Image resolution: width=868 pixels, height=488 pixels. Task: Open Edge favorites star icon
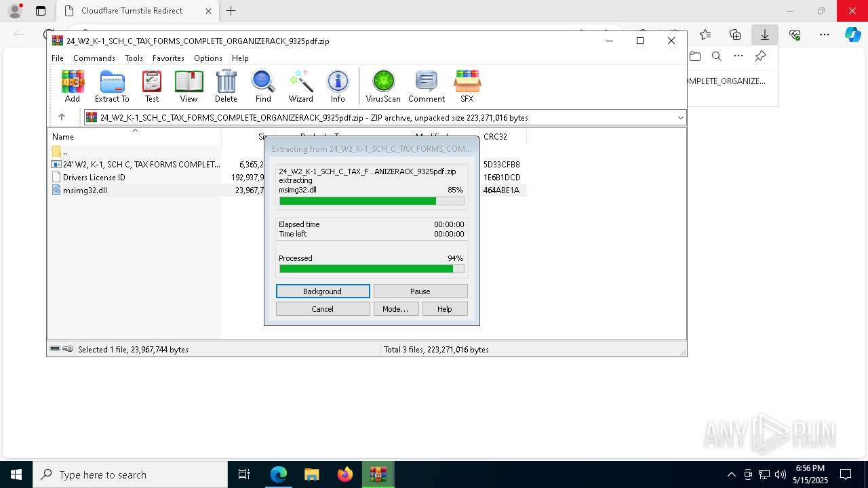click(705, 35)
